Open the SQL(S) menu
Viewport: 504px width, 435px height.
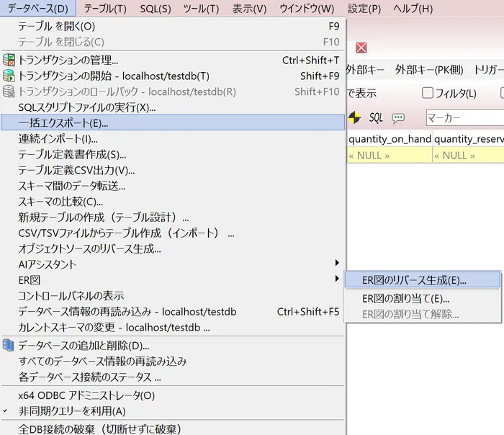point(156,9)
